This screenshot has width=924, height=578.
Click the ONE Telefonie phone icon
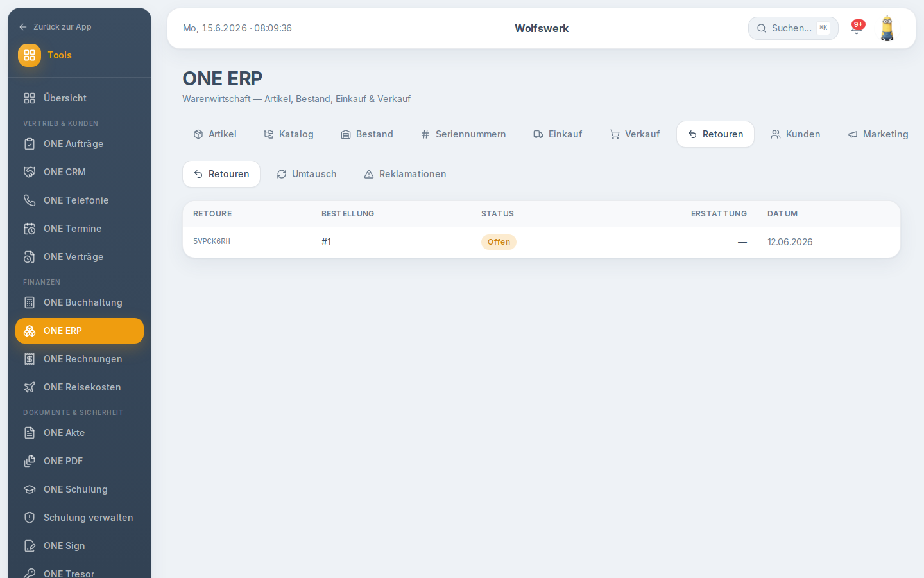30,200
